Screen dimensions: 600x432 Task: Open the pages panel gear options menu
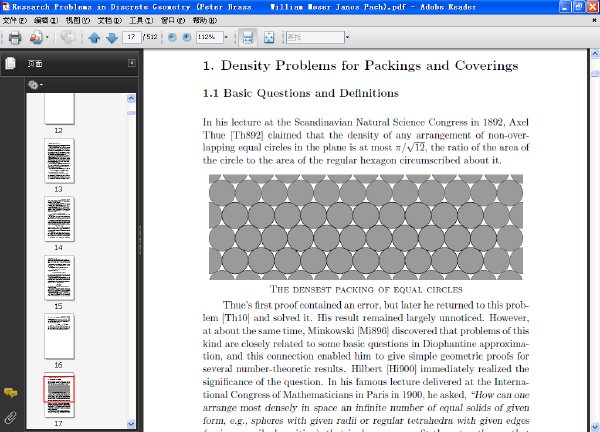(x=35, y=85)
